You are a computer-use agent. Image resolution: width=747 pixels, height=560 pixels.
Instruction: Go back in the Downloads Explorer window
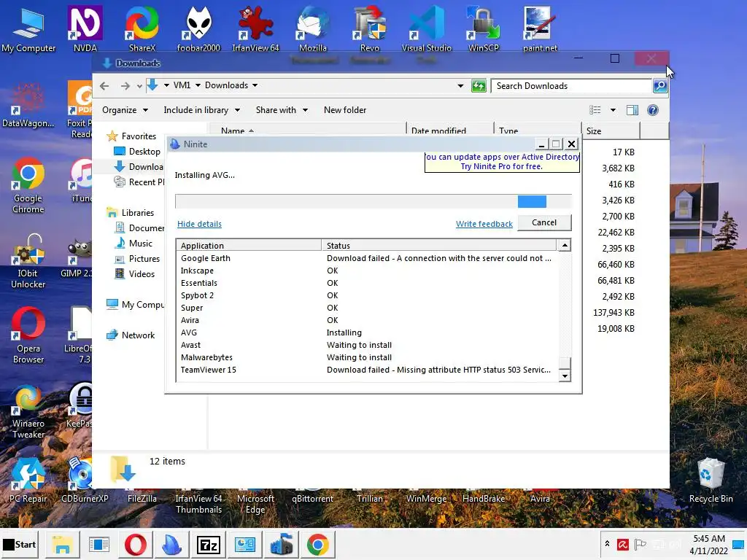(104, 86)
